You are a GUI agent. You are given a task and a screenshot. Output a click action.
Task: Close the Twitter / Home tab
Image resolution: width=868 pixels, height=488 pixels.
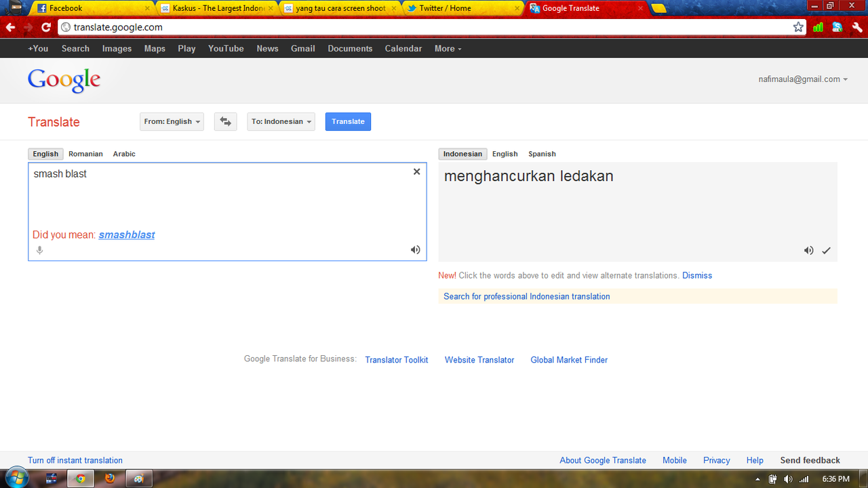(x=517, y=8)
